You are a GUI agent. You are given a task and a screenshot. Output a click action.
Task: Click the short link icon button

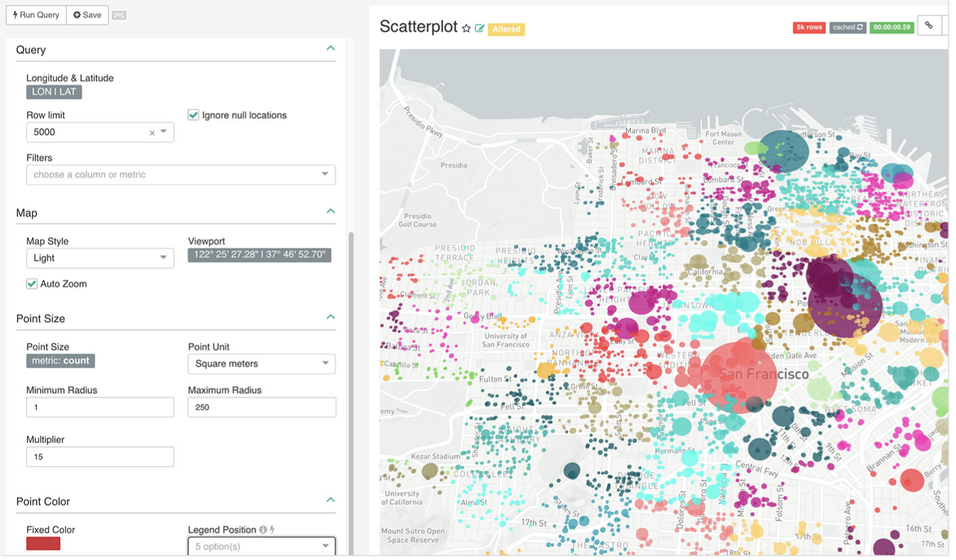tap(928, 26)
